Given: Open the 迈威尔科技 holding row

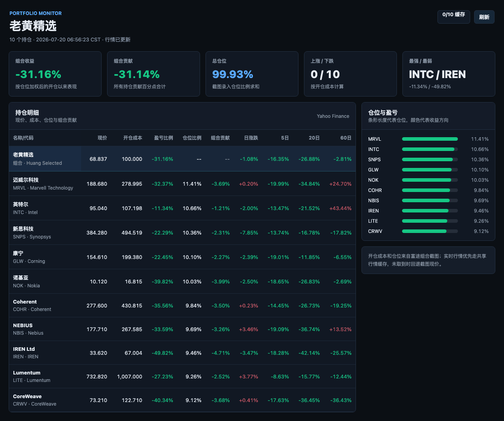Looking at the screenshot, I should (182, 184).
